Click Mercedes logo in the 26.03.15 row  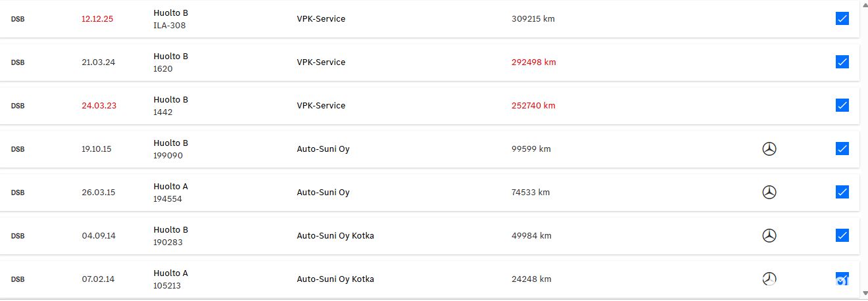coord(769,193)
